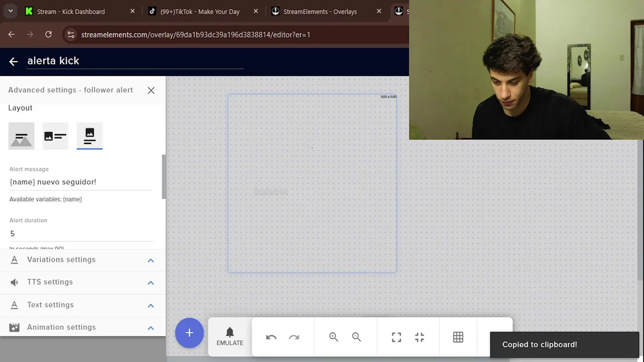Zoom in on the canvas
Image resolution: width=644 pixels, height=362 pixels.
(334, 337)
